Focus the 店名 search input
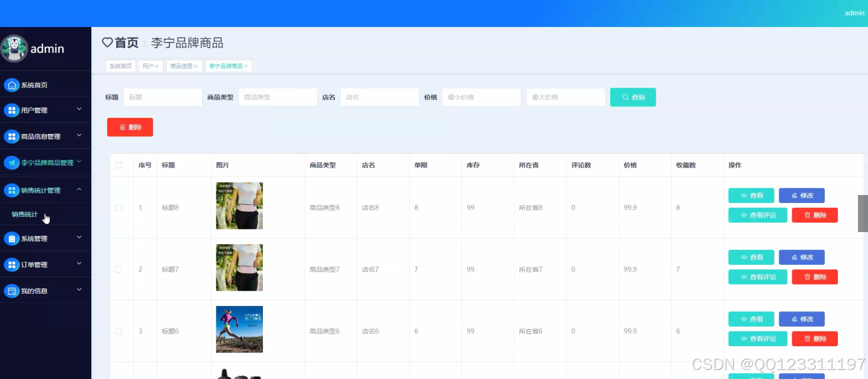The height and width of the screenshot is (379, 868). coord(380,97)
